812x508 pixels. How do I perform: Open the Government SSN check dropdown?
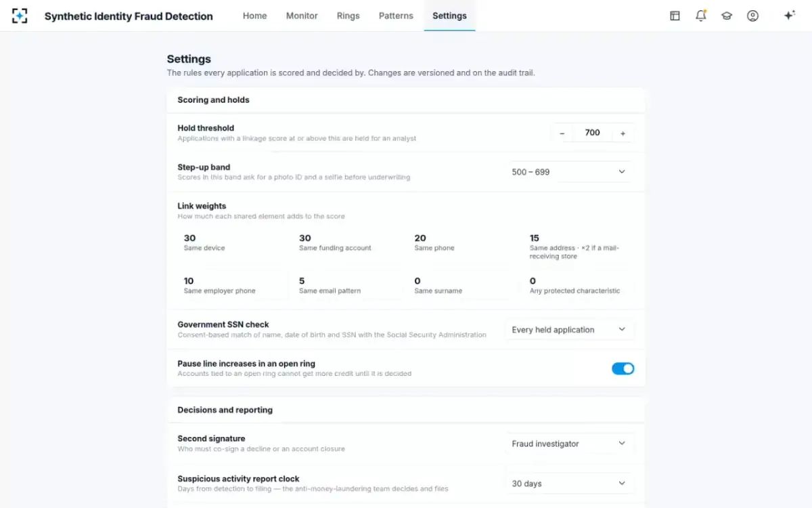pos(570,330)
